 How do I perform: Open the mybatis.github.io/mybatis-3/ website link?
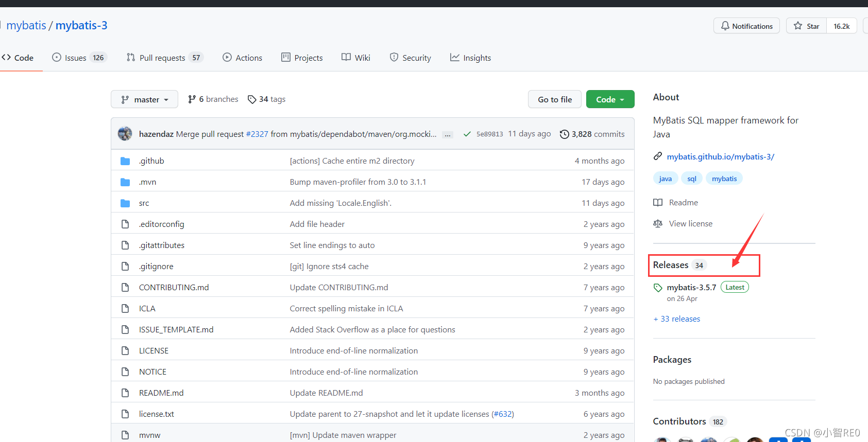[721, 157]
